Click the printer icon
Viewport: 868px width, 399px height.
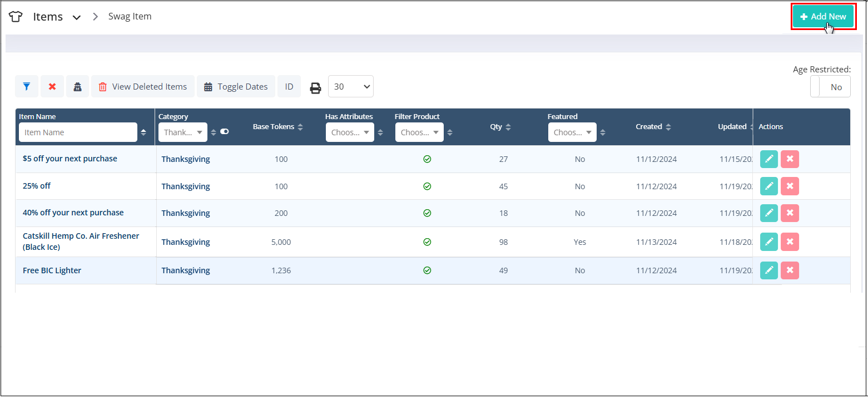[315, 87]
